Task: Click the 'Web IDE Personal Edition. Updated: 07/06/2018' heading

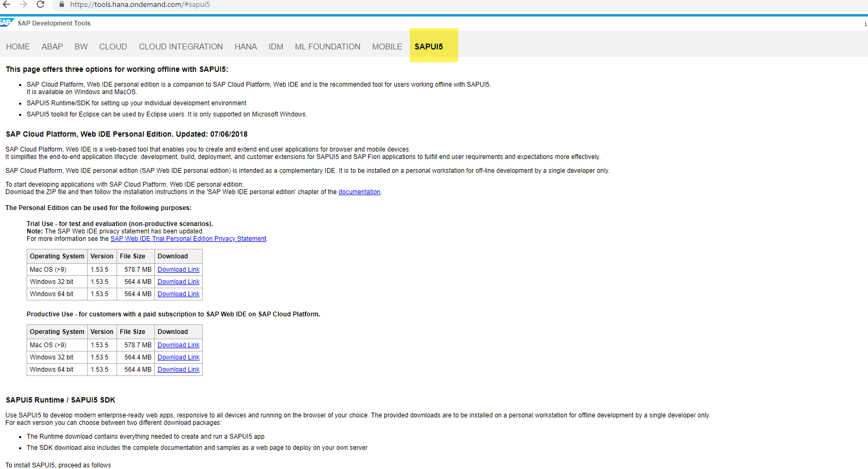Action: click(x=127, y=134)
